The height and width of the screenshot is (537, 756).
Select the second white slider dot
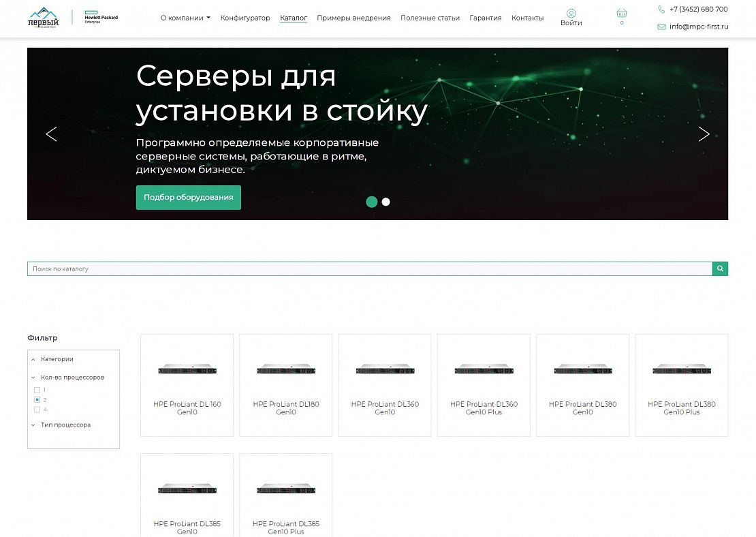[385, 202]
